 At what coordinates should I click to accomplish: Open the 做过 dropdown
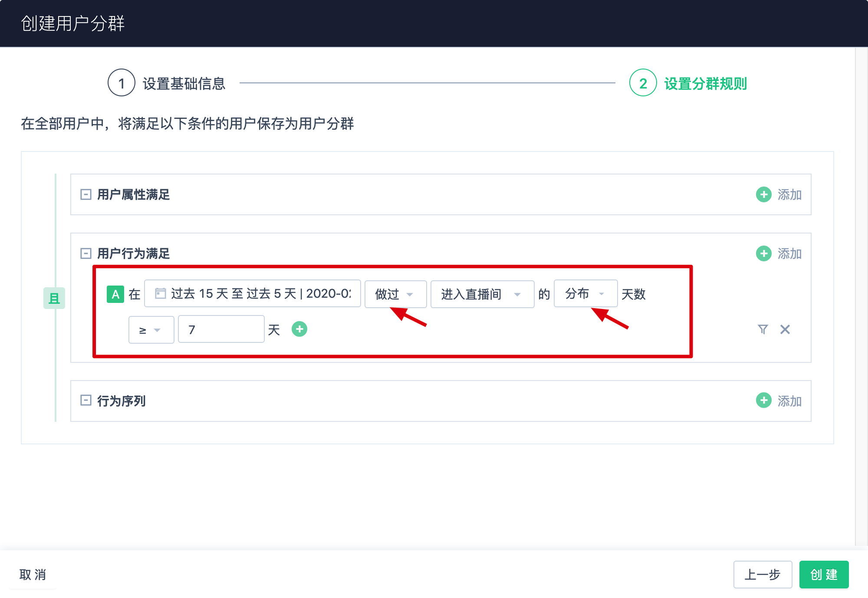(x=395, y=294)
